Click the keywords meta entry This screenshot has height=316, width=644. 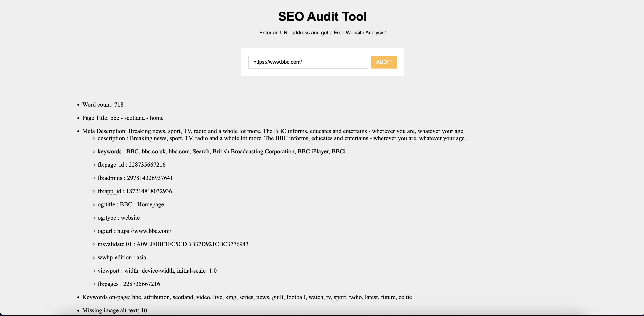[x=221, y=151]
